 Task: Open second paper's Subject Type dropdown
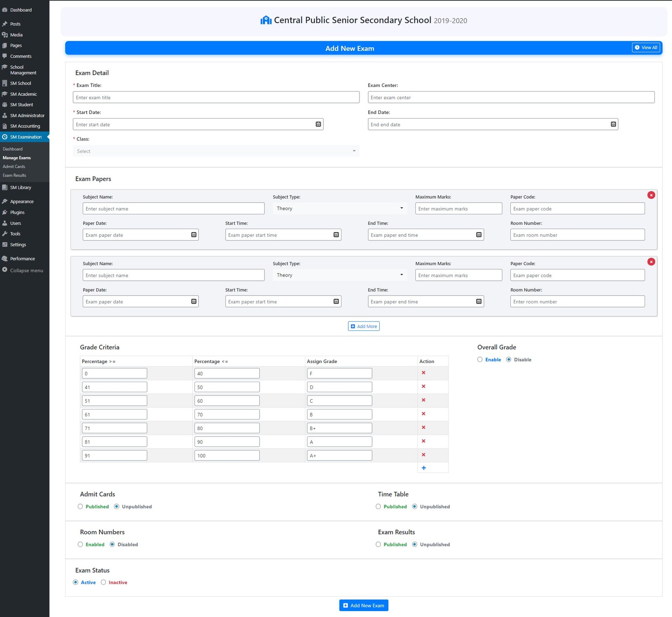tap(340, 275)
